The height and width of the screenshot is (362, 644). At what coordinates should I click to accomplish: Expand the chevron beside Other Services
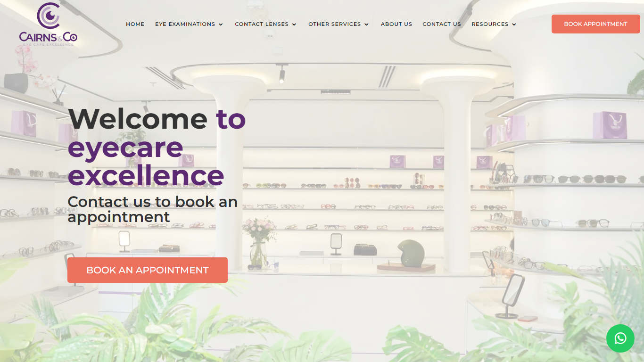(x=367, y=25)
